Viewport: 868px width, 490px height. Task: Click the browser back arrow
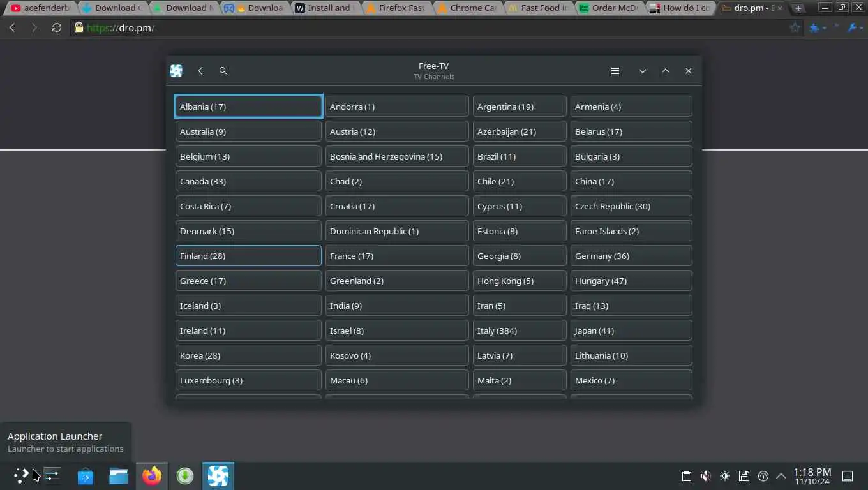click(12, 27)
